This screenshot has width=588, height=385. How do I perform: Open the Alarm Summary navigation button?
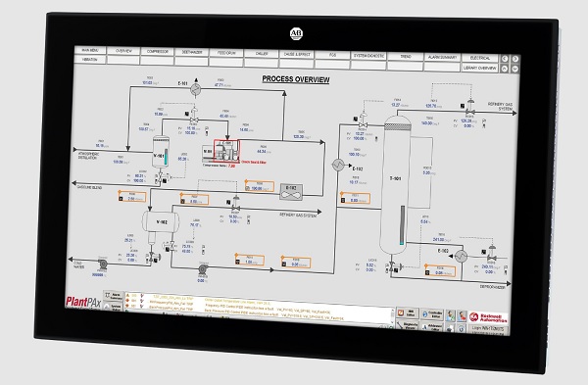coord(442,58)
